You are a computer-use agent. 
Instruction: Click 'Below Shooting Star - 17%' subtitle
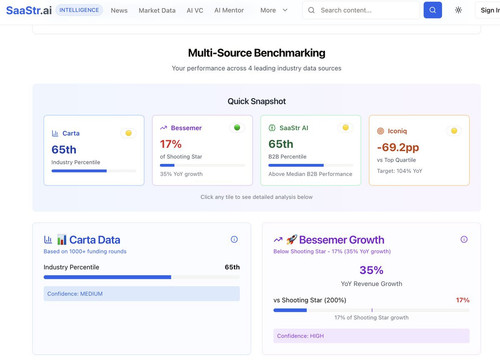tap(332, 251)
